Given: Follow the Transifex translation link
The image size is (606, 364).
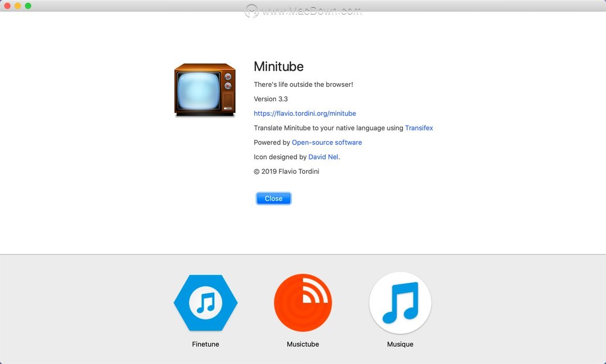Looking at the screenshot, I should [x=419, y=128].
